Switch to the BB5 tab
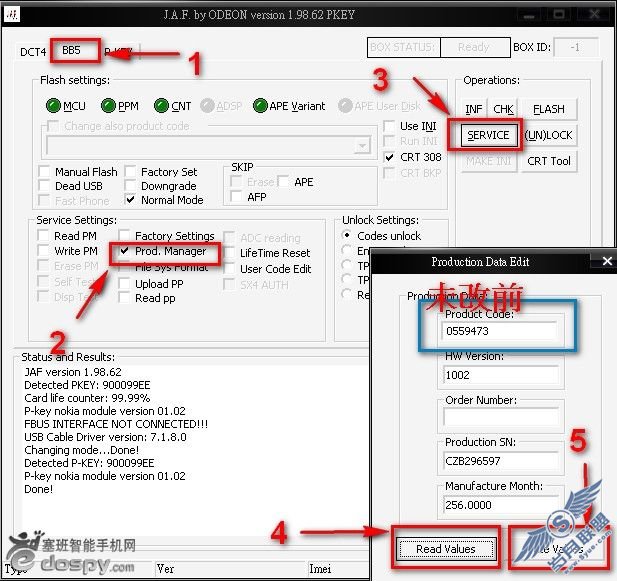 point(72,50)
